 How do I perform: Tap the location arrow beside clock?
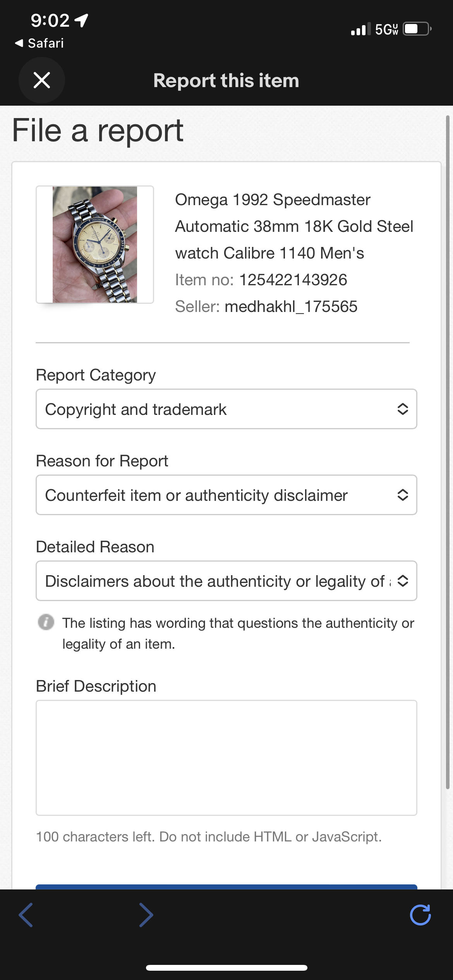point(81,20)
